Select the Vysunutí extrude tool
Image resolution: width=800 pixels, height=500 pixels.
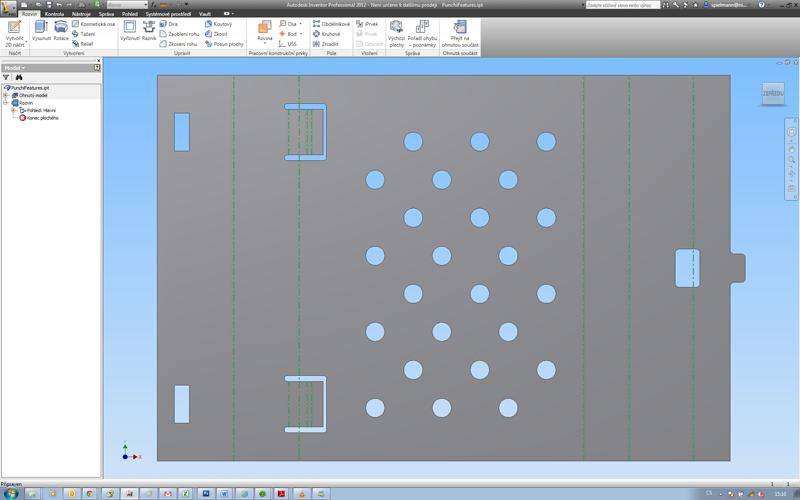point(41,31)
